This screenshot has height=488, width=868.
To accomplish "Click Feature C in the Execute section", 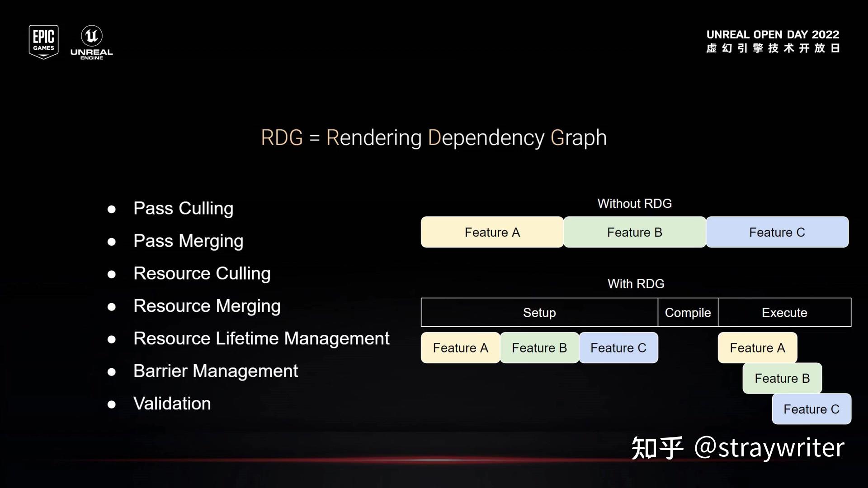I will tap(811, 408).
